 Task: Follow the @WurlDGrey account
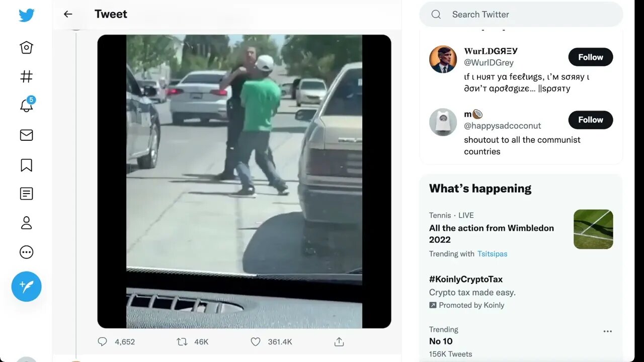click(591, 57)
